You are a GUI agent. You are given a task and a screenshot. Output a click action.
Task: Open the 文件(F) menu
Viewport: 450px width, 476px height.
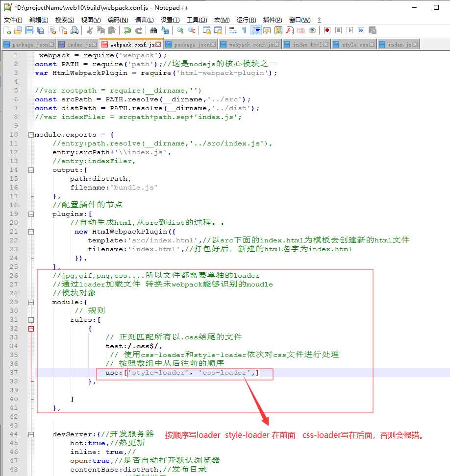click(13, 20)
